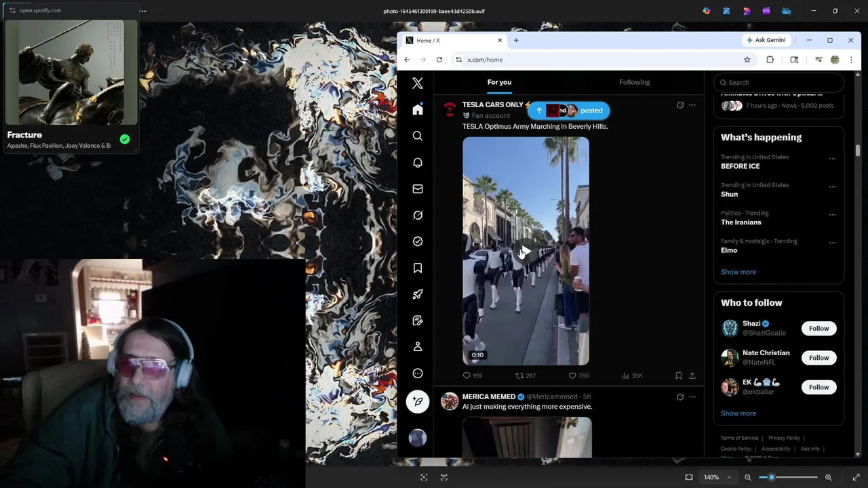This screenshot has width=868, height=488.
Task: Repost the Tesla Optimus post
Action: click(526, 375)
